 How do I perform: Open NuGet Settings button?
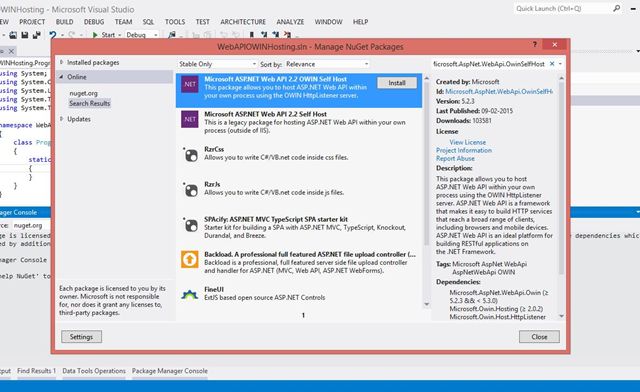pyautogui.click(x=81, y=336)
